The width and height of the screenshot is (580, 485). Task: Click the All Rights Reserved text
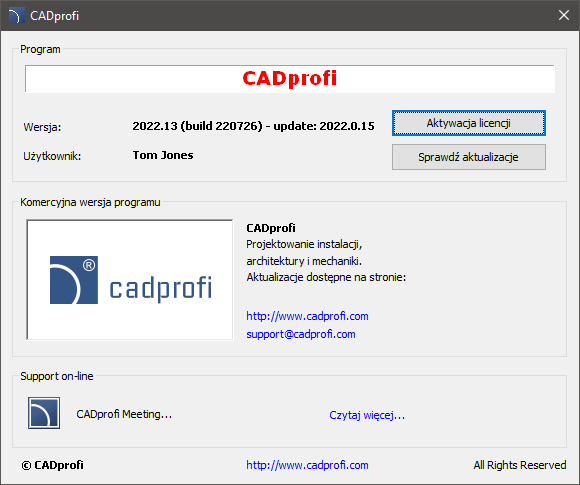coord(520,465)
